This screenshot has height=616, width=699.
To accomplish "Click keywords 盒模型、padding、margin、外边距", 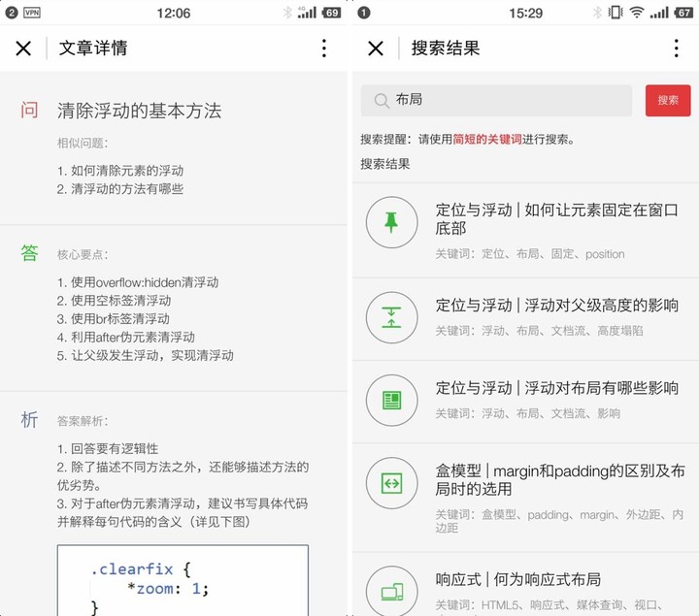I will tap(559, 521).
